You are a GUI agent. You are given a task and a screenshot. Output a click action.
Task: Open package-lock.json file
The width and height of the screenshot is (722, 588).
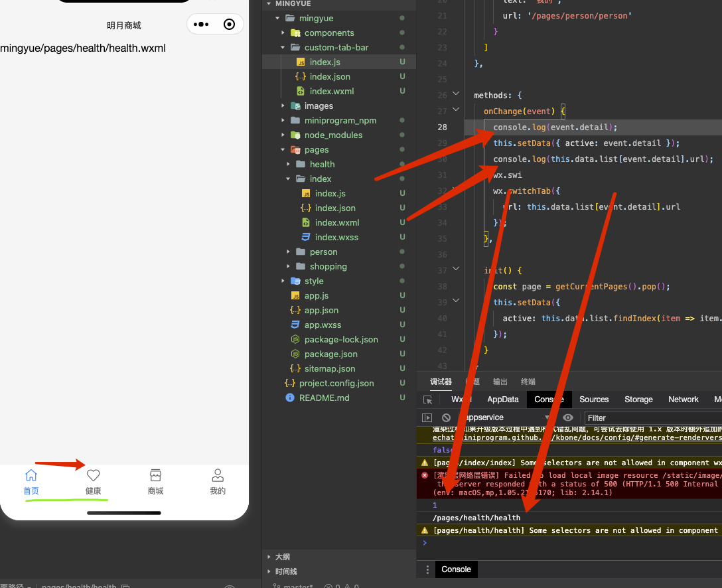tap(340, 339)
